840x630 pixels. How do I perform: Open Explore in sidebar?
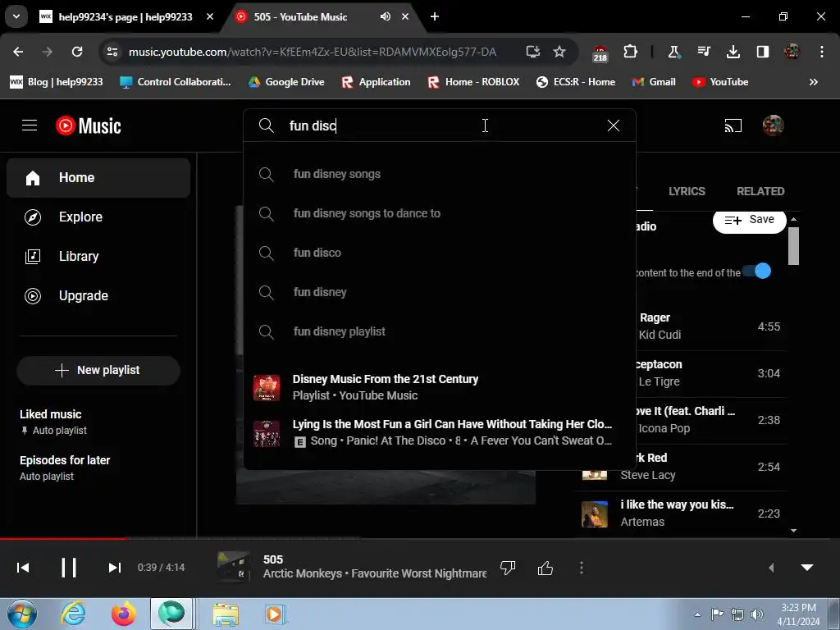click(98, 217)
